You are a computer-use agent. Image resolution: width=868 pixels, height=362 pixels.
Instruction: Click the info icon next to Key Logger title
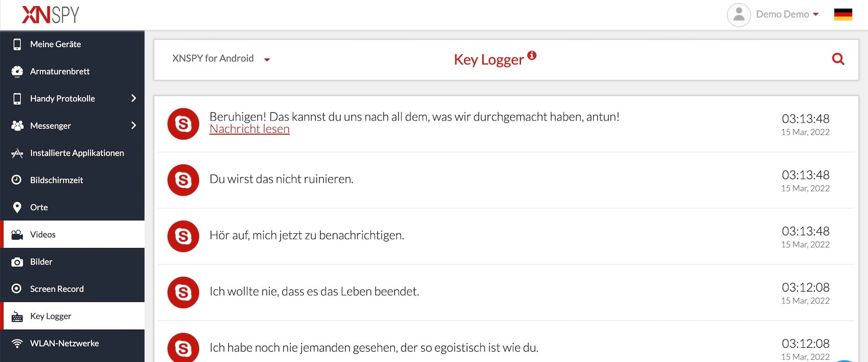click(x=532, y=55)
